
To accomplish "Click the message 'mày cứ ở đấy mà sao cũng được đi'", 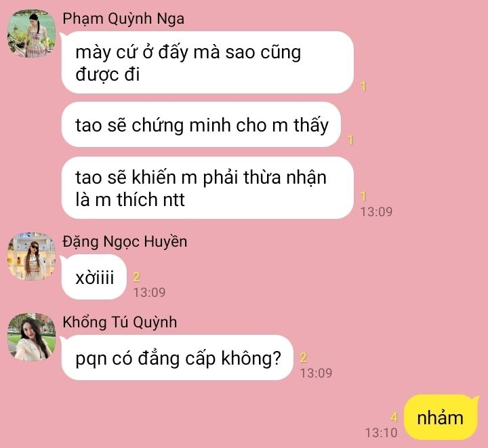I will click(207, 62).
